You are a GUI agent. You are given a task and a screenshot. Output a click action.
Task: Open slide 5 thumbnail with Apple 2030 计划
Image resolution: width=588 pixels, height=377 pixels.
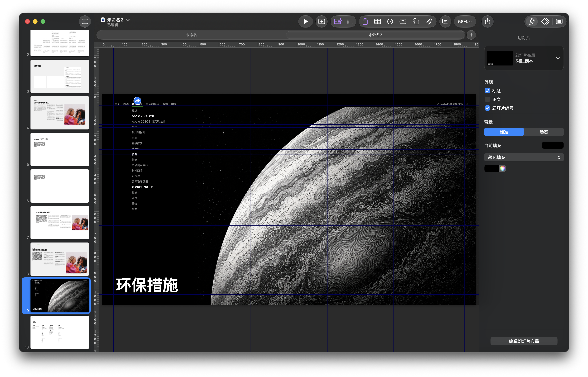[60, 149]
